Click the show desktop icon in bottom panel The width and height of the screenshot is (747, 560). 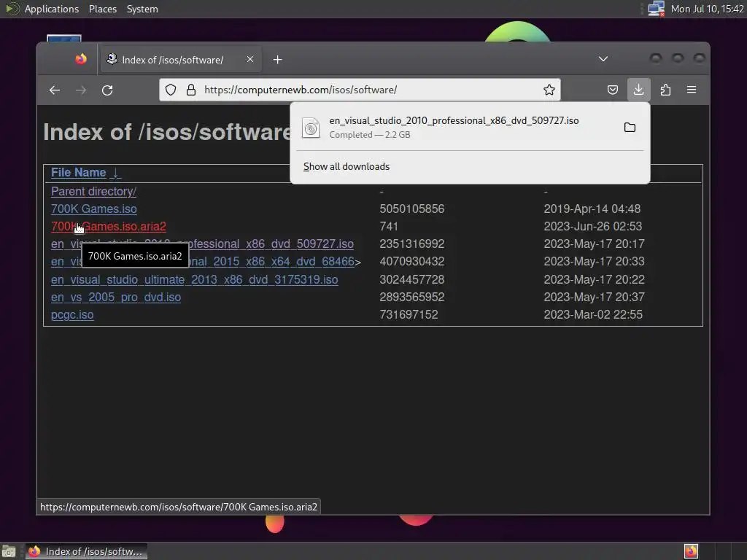click(x=9, y=551)
